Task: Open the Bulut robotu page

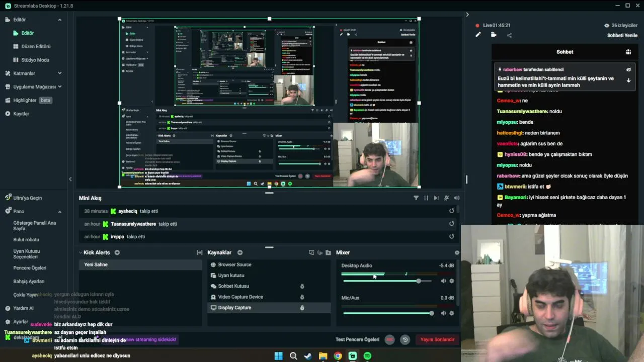Action: (x=26, y=240)
